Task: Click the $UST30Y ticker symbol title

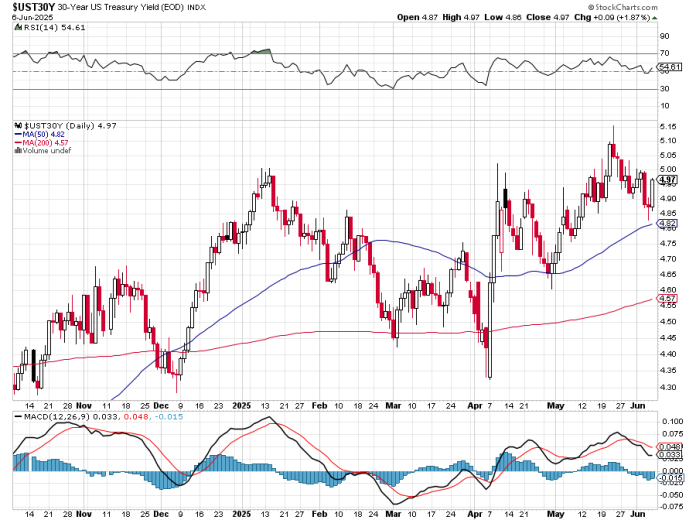Action: [x=29, y=6]
